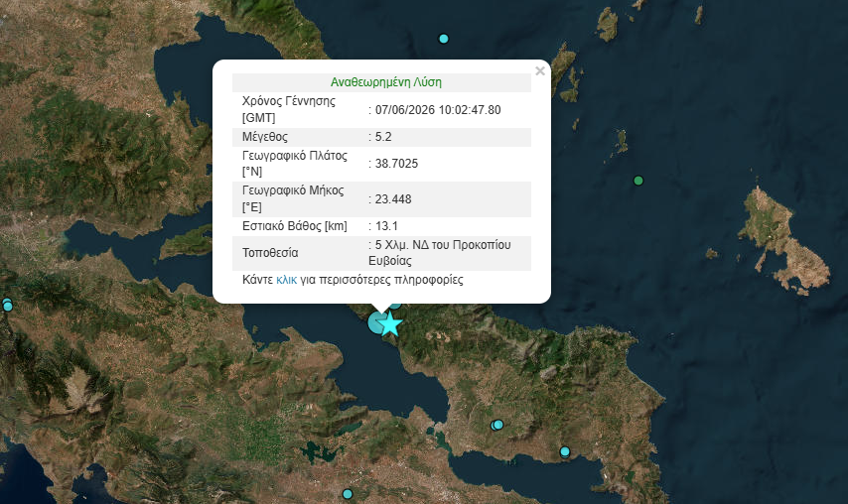The height and width of the screenshot is (504, 848).
Task: Close the earthquake info popup
Action: tap(540, 70)
